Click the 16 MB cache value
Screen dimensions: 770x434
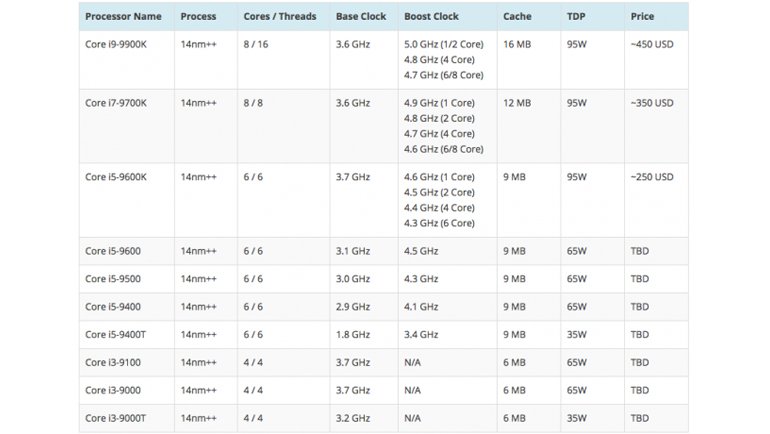[517, 45]
